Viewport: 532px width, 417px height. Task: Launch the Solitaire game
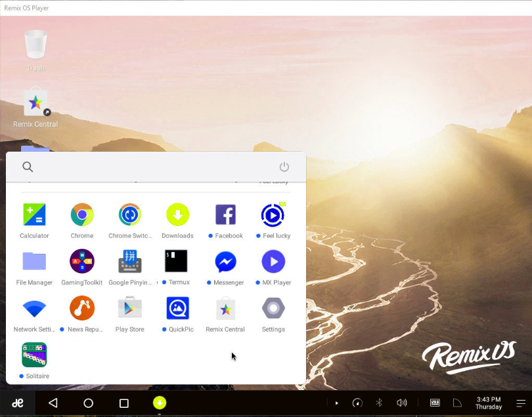click(x=33, y=355)
